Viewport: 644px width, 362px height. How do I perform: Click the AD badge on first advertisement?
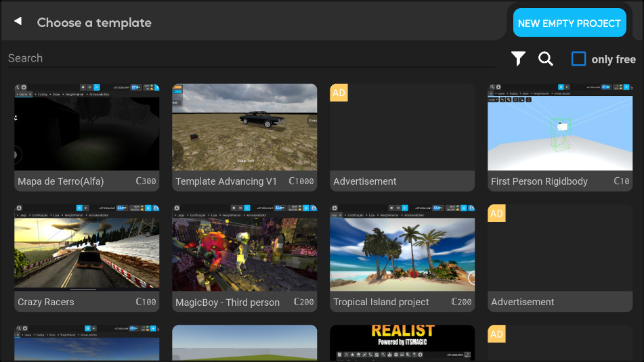tap(339, 93)
